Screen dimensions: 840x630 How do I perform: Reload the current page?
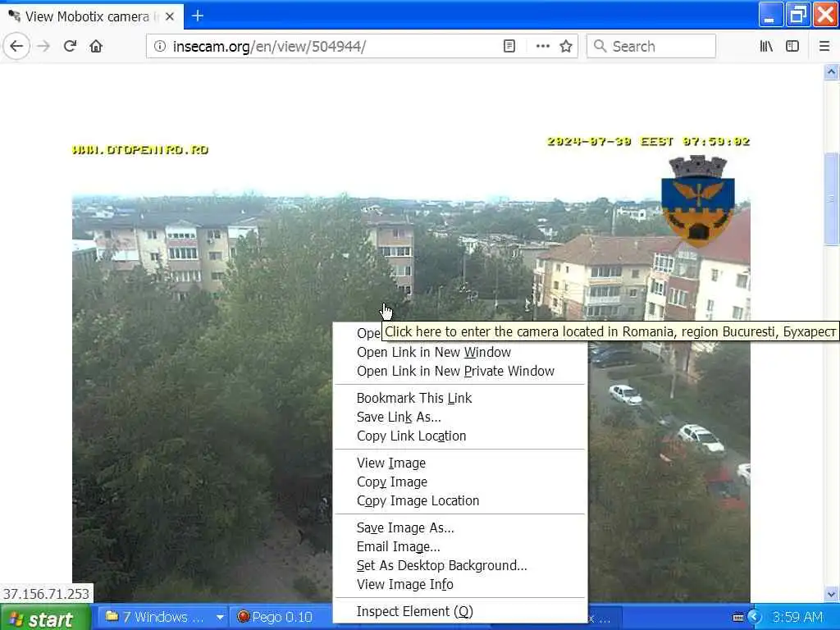click(x=71, y=46)
